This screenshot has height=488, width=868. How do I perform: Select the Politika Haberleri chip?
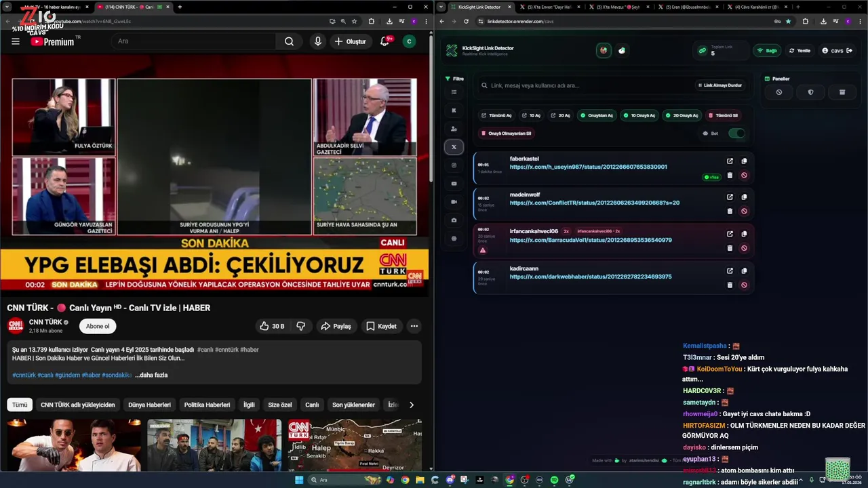[x=207, y=405]
